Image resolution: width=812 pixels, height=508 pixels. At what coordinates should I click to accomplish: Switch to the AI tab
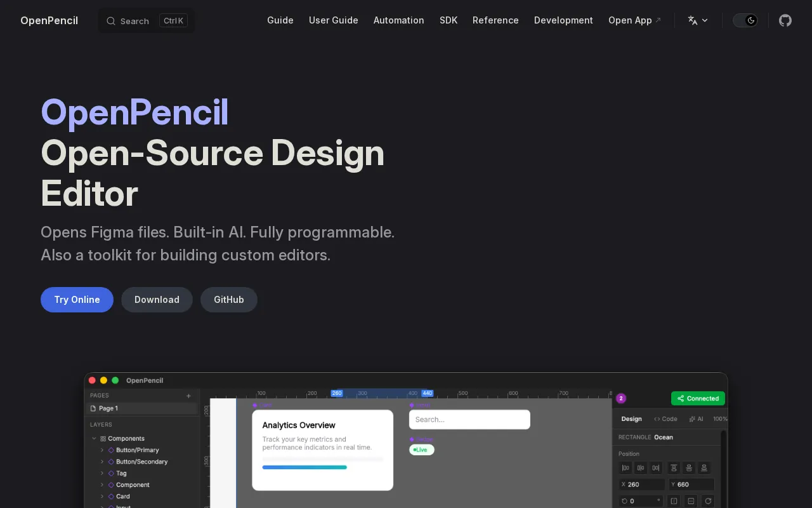tap(696, 419)
